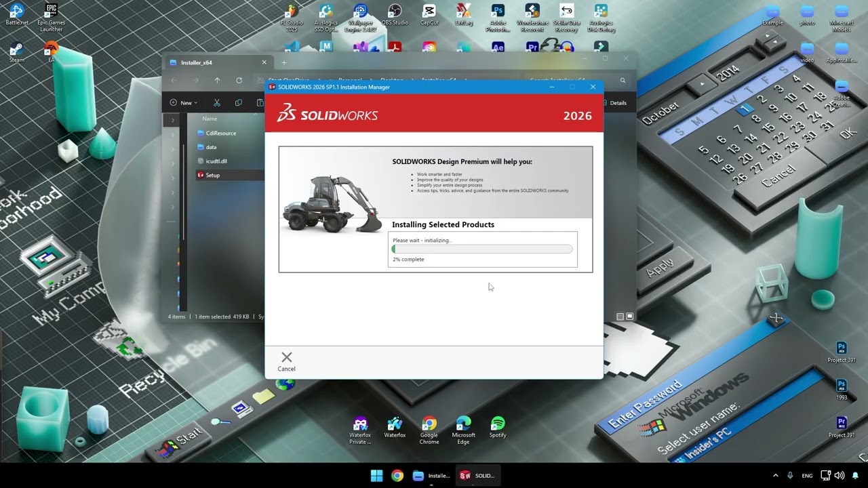Go forward in File Explorer
This screenshot has height=488, width=868.
click(x=195, y=80)
